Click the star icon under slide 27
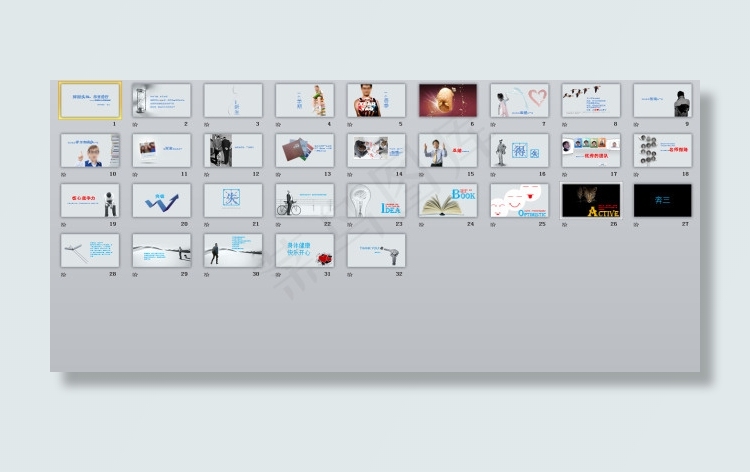 point(637,224)
